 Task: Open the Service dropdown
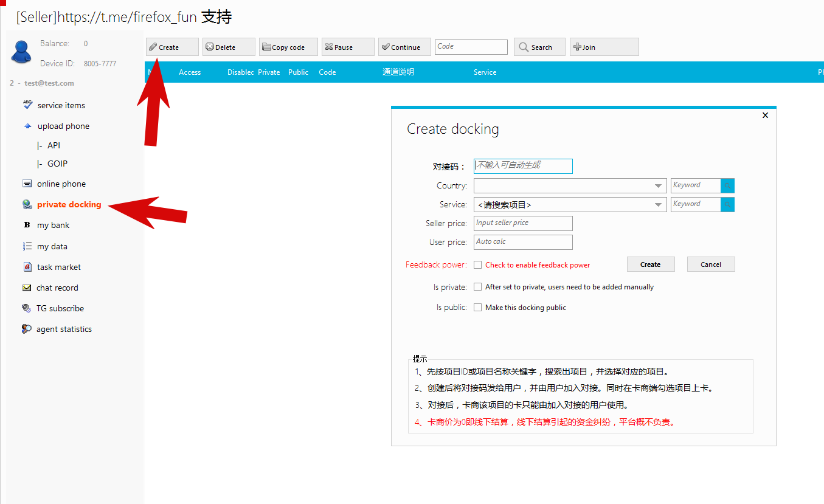pos(570,205)
